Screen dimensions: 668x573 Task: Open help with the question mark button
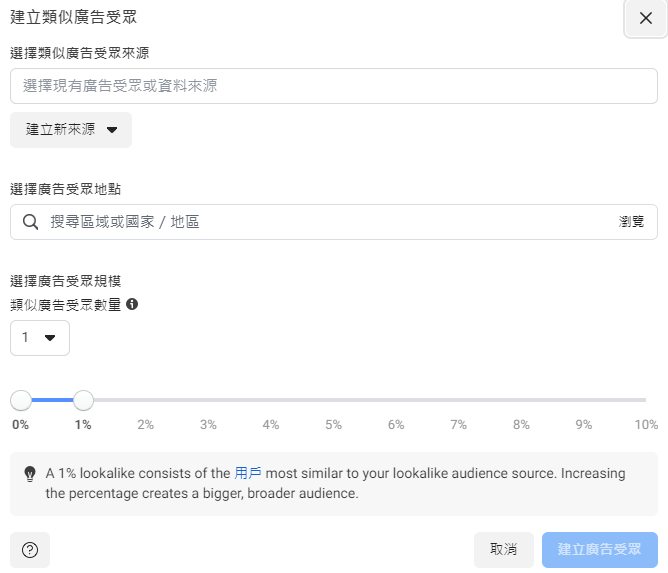30,550
